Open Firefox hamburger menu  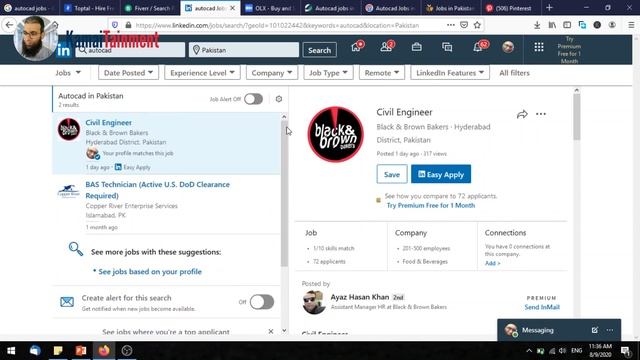click(x=631, y=25)
